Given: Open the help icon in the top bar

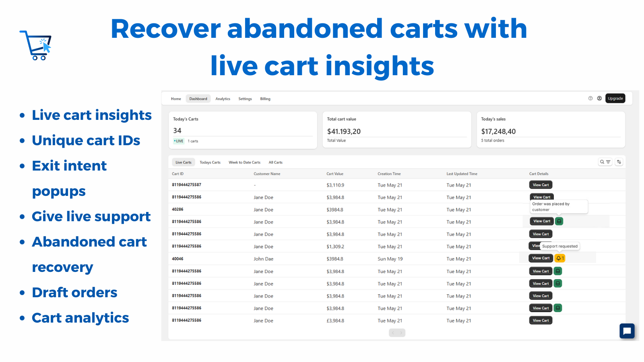Looking at the screenshot, I should tap(590, 98).
